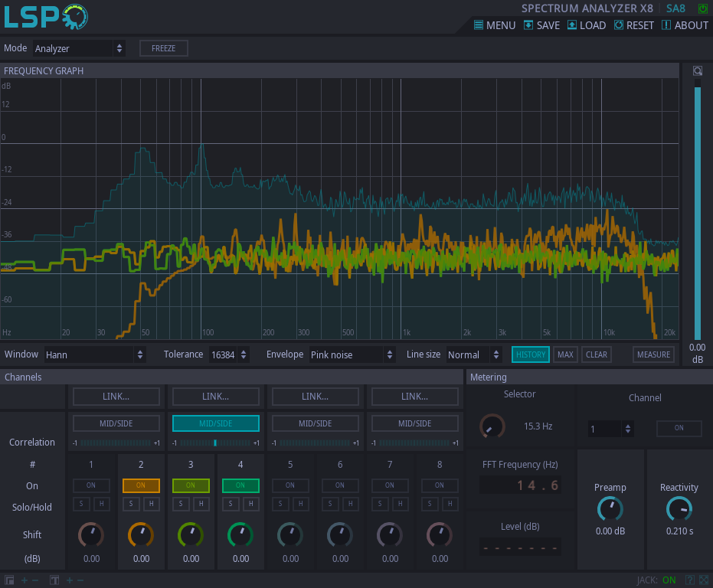Enable channel 6 ON button
This screenshot has width=713, height=588.
point(340,485)
